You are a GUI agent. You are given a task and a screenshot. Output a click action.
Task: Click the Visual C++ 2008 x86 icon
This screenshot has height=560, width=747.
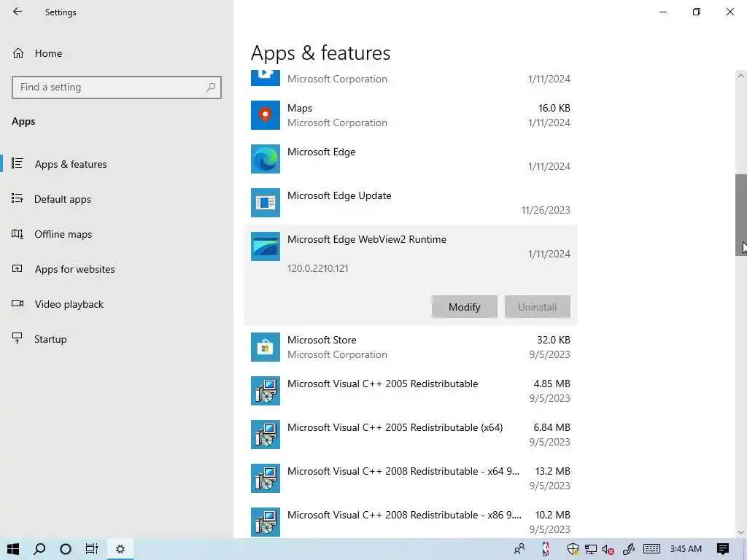(266, 522)
